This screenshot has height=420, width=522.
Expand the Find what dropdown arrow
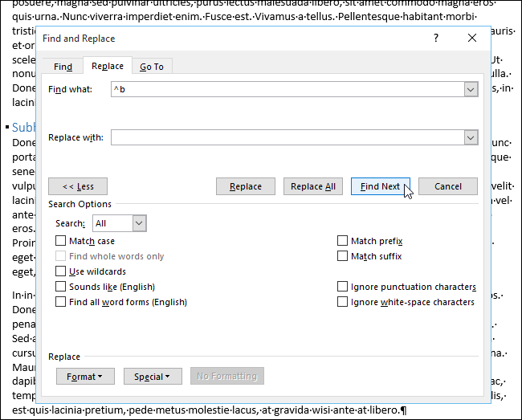[x=471, y=90]
